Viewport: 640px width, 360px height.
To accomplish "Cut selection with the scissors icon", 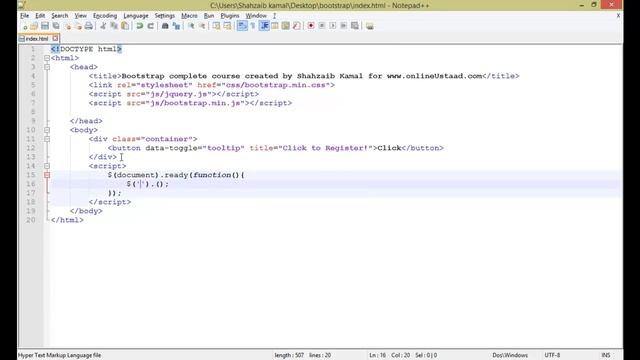I will (x=103, y=26).
